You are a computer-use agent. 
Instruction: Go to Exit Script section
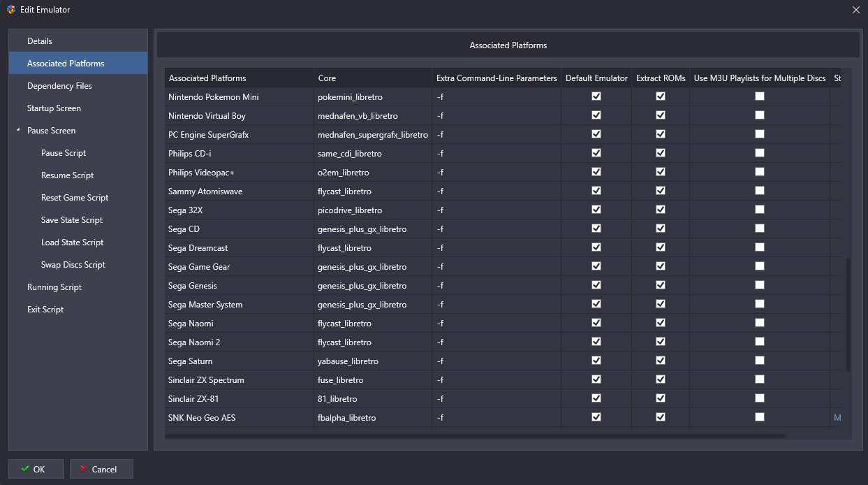pos(78,310)
